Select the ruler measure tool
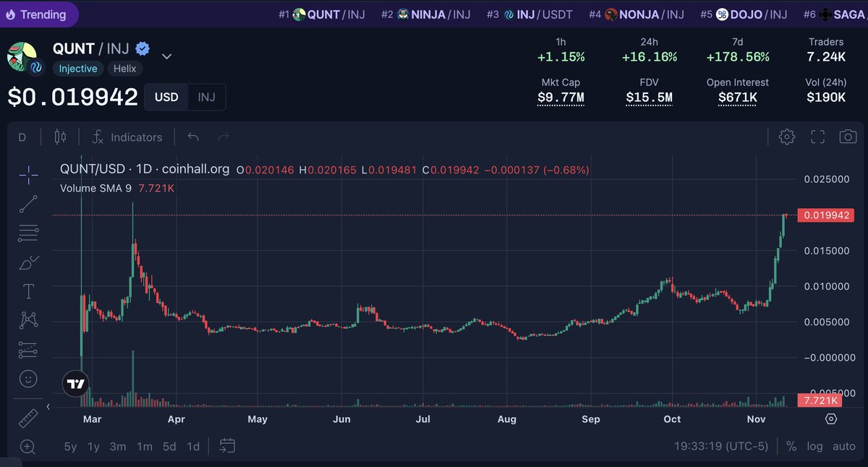 pyautogui.click(x=27, y=418)
